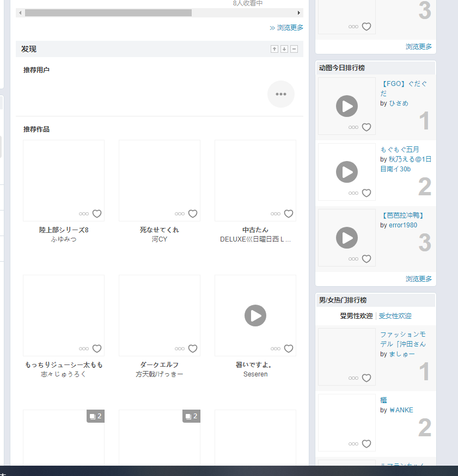Open もぐもぐ五月 title link
The height and width of the screenshot is (476, 458).
[x=399, y=150]
